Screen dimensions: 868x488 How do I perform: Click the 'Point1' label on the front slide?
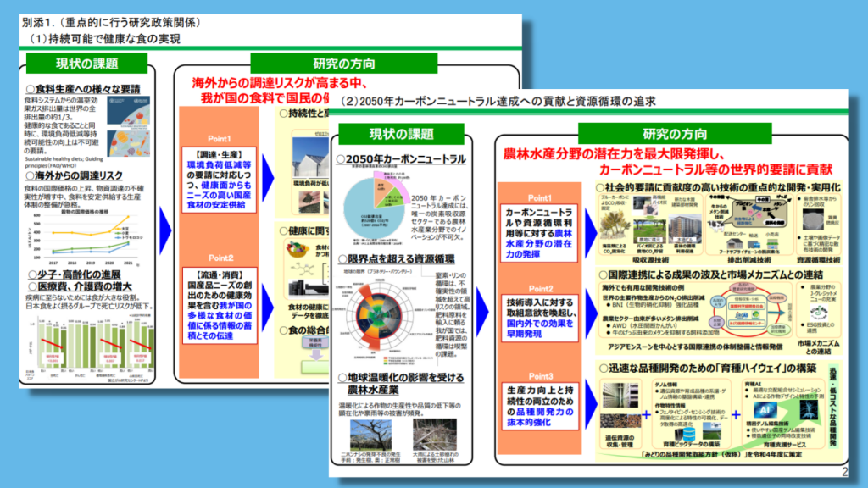pos(540,197)
